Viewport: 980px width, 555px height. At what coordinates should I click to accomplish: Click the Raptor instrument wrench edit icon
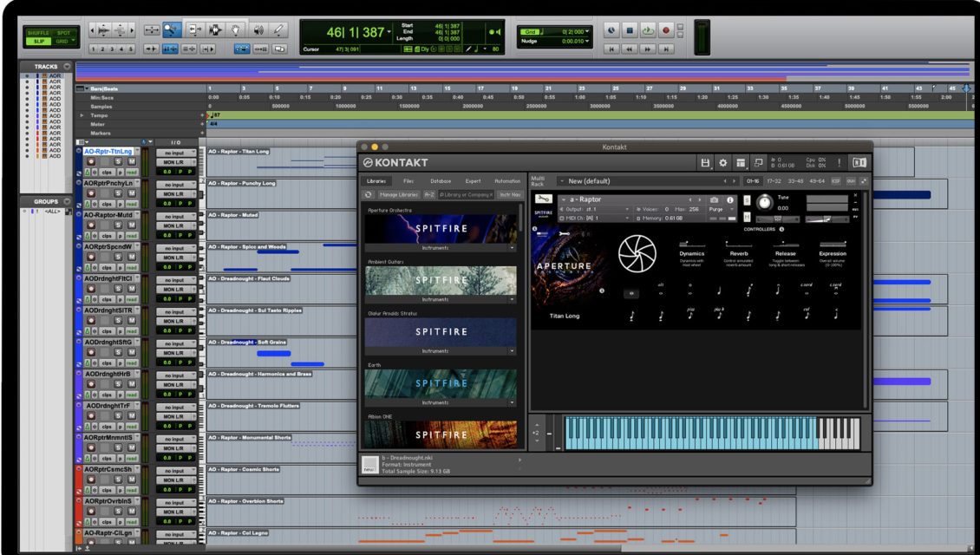(x=543, y=199)
